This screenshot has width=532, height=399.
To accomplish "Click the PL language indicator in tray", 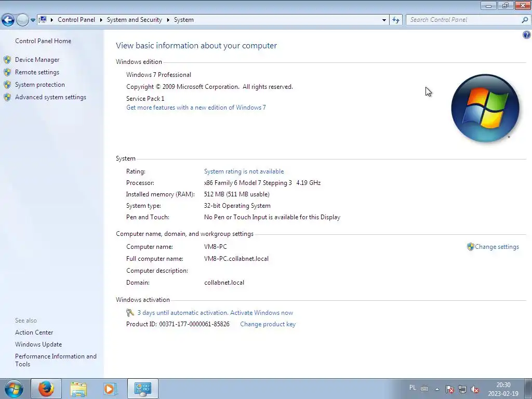I will (x=413, y=388).
